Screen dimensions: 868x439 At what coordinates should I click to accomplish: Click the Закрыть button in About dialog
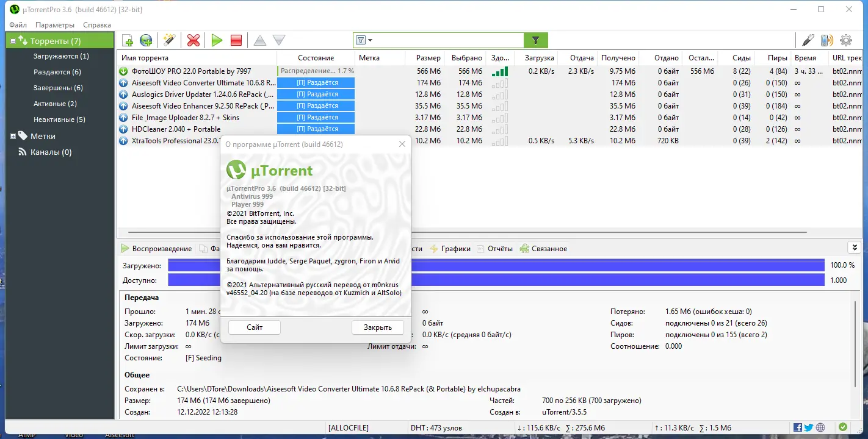[x=378, y=327]
